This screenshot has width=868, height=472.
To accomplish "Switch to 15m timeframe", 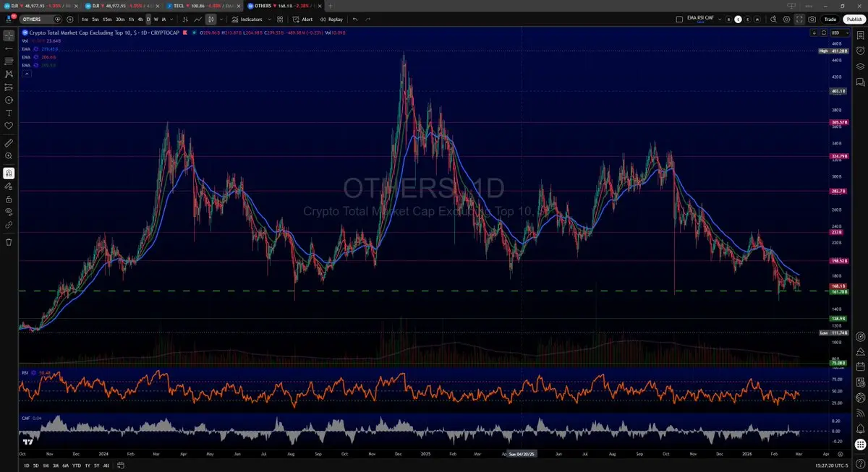I will 107,20.
